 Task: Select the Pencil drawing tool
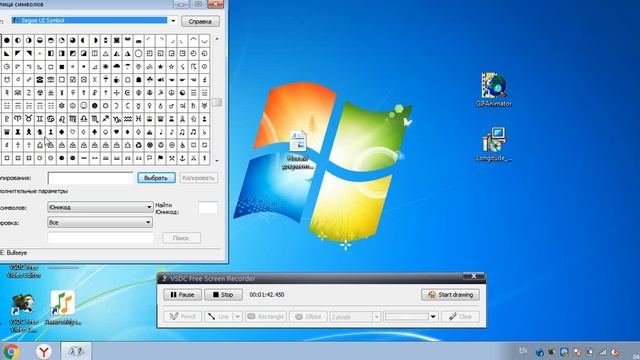click(x=182, y=316)
